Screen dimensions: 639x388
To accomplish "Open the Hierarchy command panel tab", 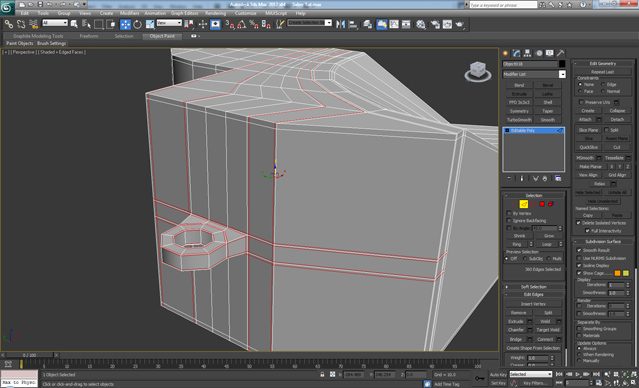I will (x=528, y=53).
